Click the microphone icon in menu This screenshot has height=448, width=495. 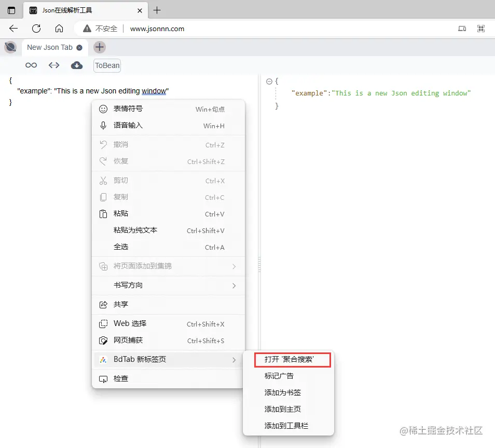pyautogui.click(x=103, y=126)
